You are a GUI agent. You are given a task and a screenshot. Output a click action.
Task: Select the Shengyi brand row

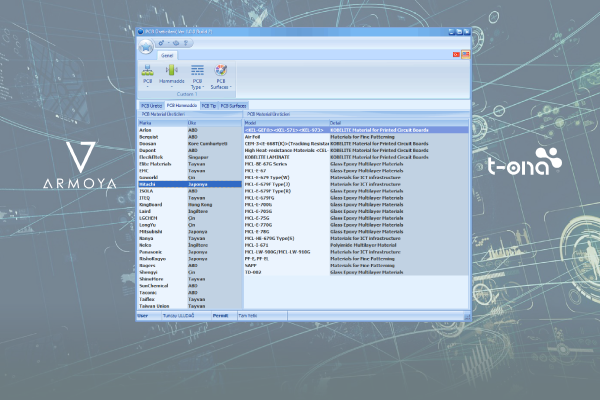(190, 272)
